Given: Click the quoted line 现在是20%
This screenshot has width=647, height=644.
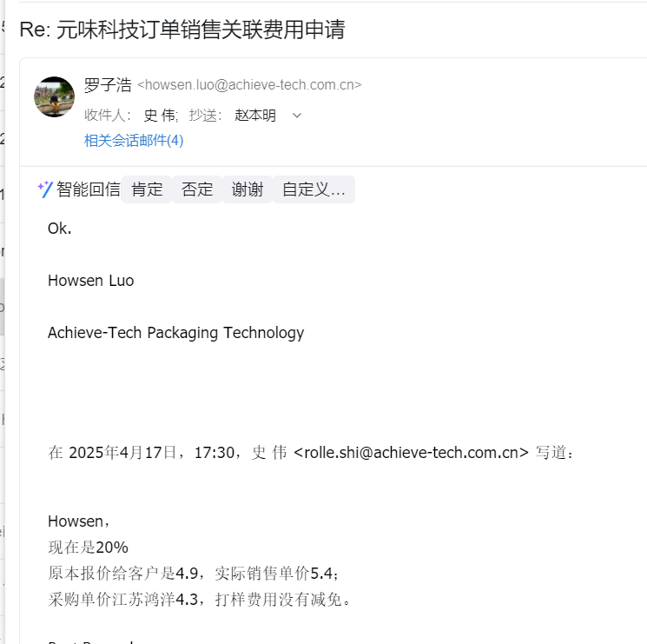Looking at the screenshot, I should [88, 548].
